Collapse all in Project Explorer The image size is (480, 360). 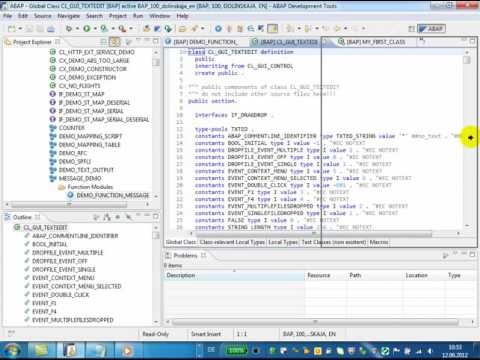104,42
